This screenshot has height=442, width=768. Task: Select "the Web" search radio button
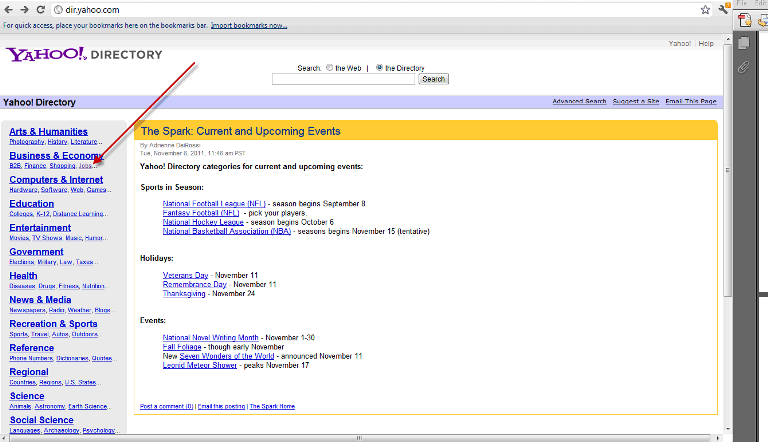(x=329, y=68)
